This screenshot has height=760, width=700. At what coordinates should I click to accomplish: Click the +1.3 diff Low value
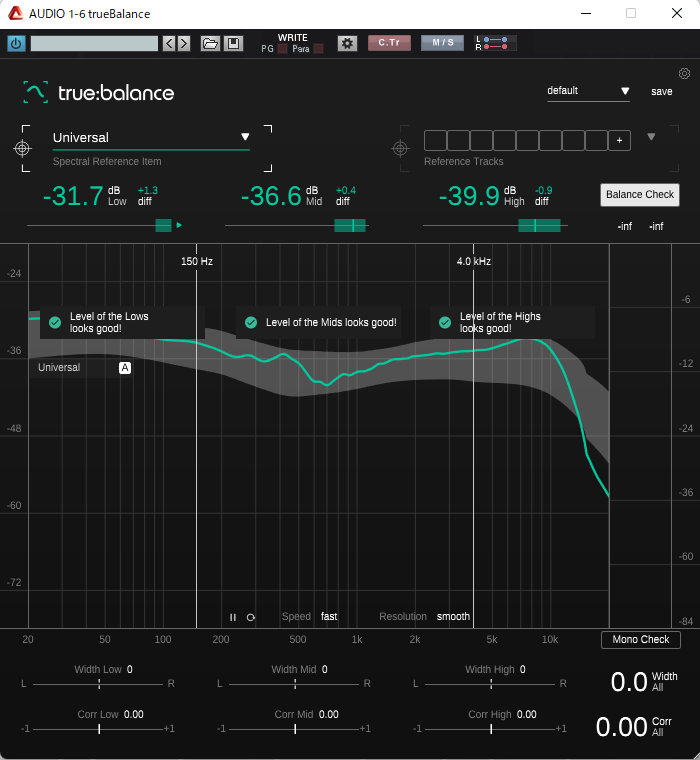(147, 190)
